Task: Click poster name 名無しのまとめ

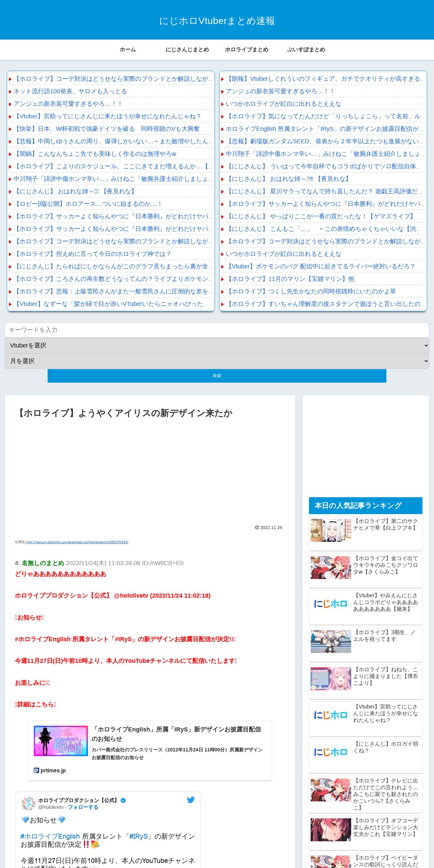Action: [43, 563]
